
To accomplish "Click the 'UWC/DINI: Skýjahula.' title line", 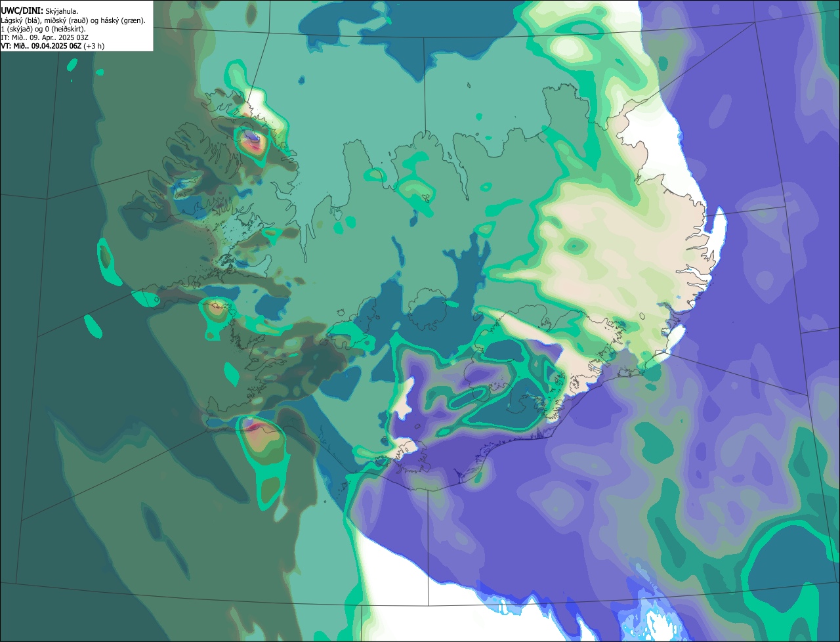I will click(x=39, y=11).
